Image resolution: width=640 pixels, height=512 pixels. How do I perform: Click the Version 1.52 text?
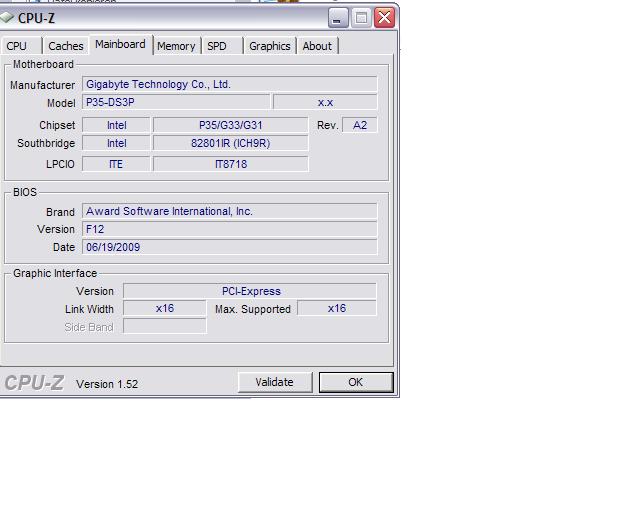[107, 384]
